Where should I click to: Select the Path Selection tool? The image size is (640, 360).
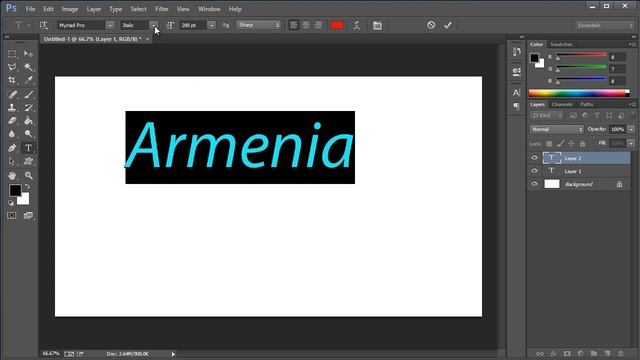(x=12, y=161)
